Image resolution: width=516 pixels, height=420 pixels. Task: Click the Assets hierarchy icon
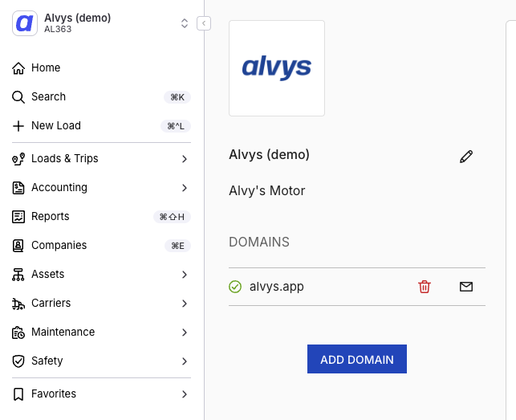18,275
